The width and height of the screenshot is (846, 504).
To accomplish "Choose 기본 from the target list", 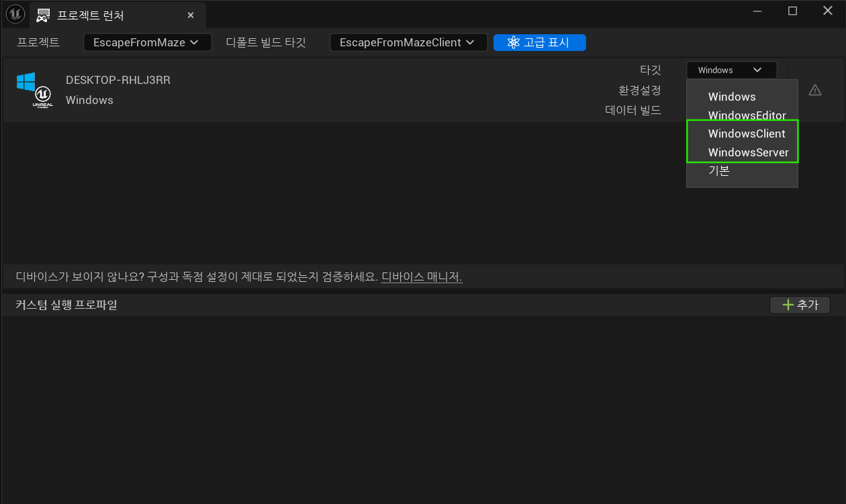I will [742, 170].
